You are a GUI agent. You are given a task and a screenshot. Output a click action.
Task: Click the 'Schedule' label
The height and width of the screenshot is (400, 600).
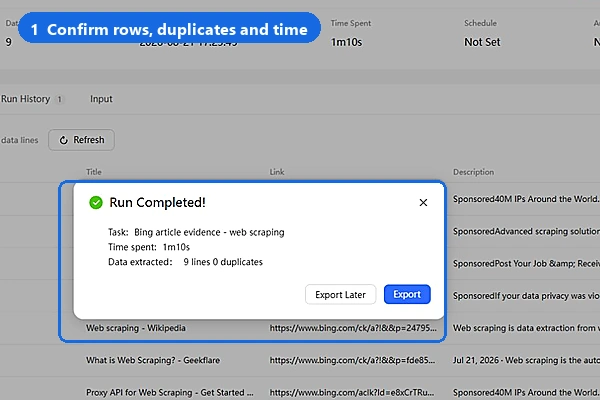(x=480, y=23)
